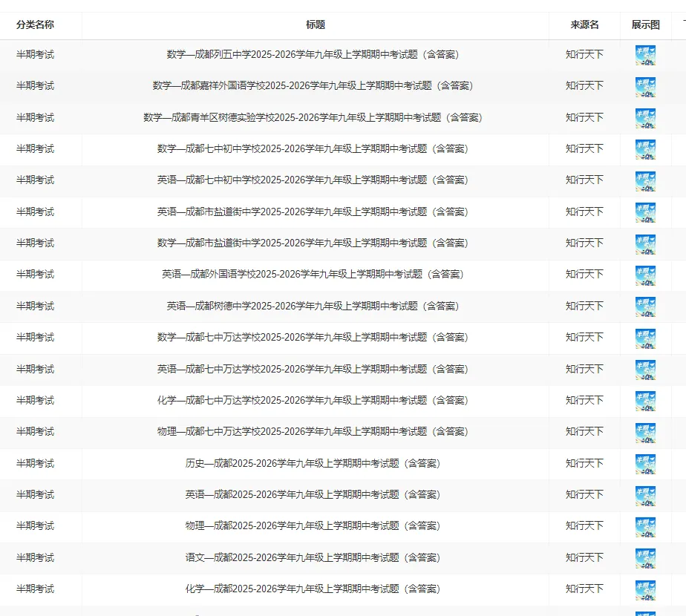
Task: Open thumbnail in 数学—成都嘉祥外国语学校 row
Action: click(x=645, y=87)
